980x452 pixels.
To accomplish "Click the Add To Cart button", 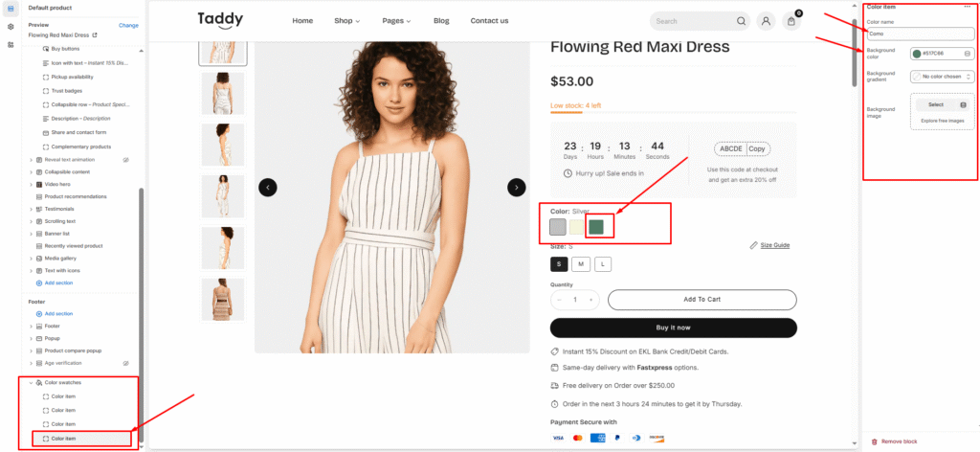I will pyautogui.click(x=702, y=300).
